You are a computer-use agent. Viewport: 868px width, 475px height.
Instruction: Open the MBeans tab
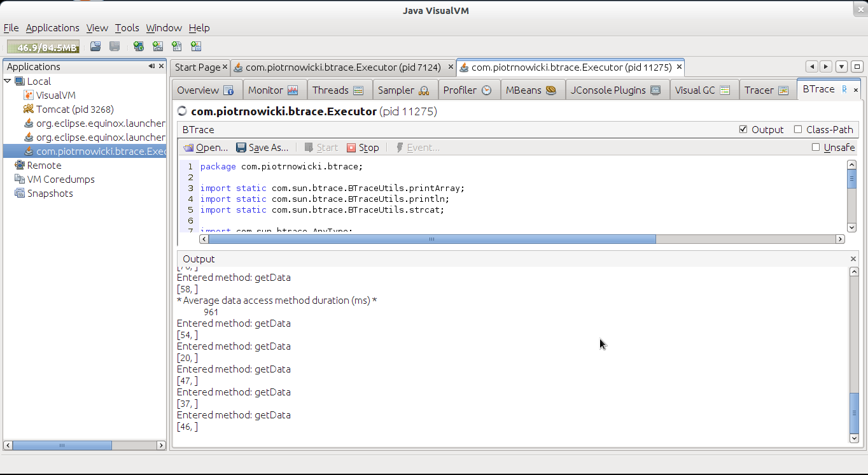[x=531, y=90]
